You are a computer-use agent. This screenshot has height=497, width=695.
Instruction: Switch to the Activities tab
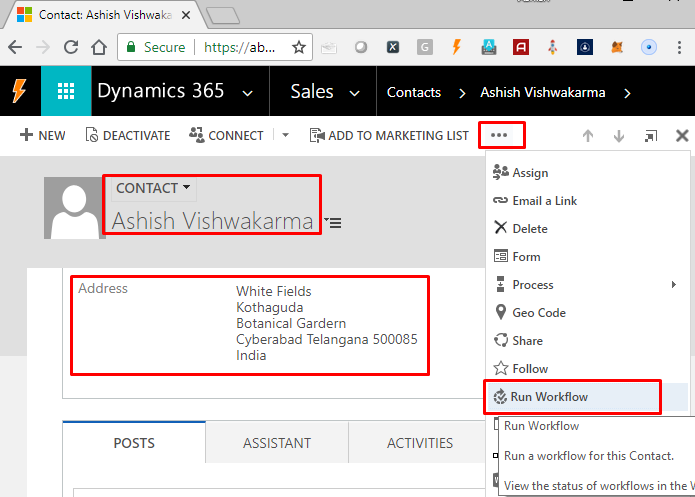pyautogui.click(x=420, y=442)
